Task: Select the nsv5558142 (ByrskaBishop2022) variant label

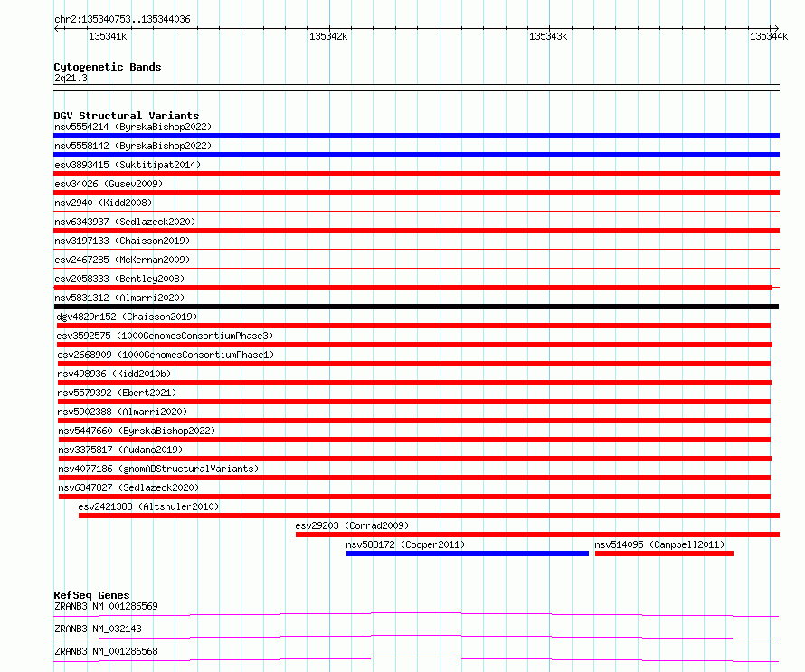Action: pyautogui.click(x=133, y=146)
